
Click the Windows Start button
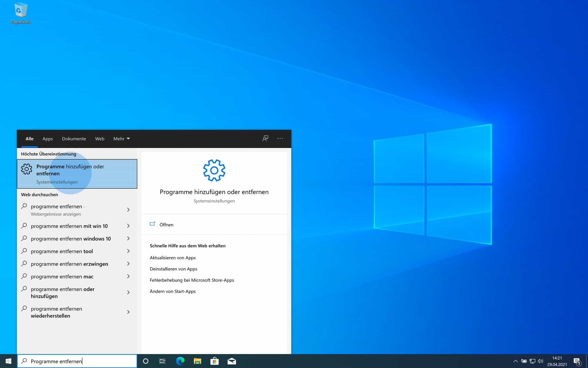pyautogui.click(x=8, y=361)
